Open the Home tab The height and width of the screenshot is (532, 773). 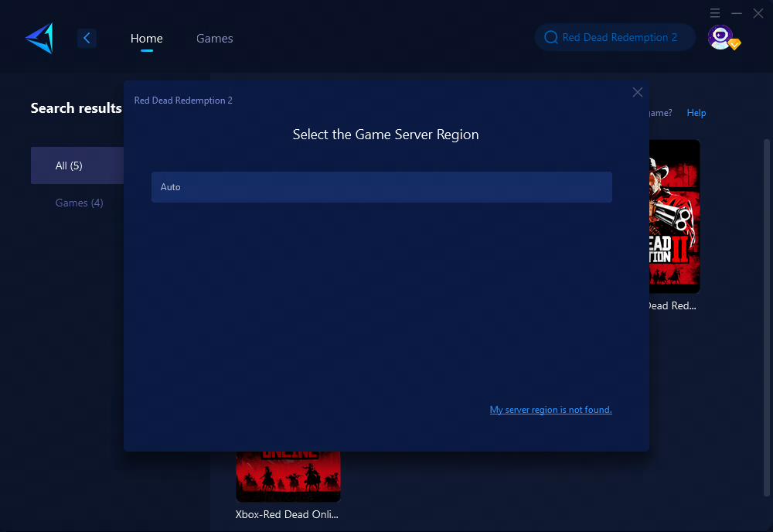click(x=146, y=38)
